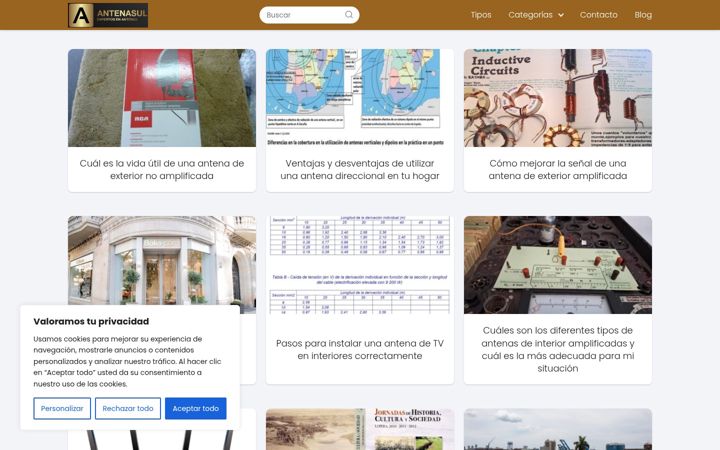
Task: Click Rechazar todo cookies button
Action: tap(128, 408)
